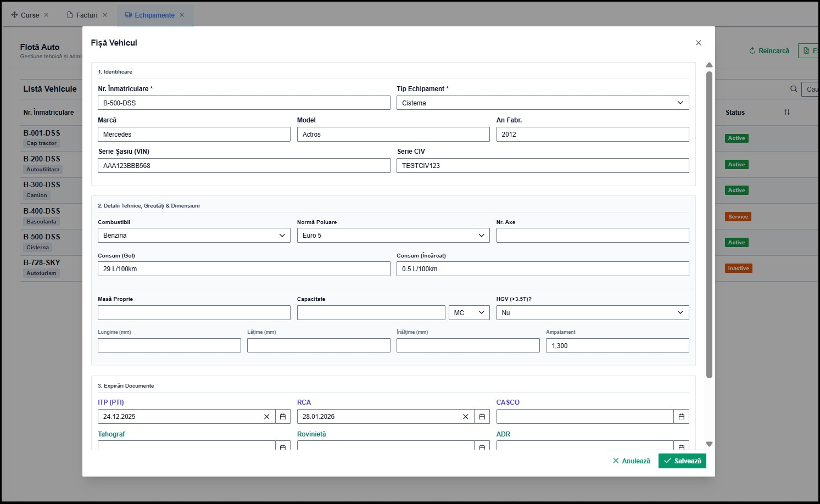
Task: Expand the capacity unit MC dropdown
Action: tap(469, 313)
